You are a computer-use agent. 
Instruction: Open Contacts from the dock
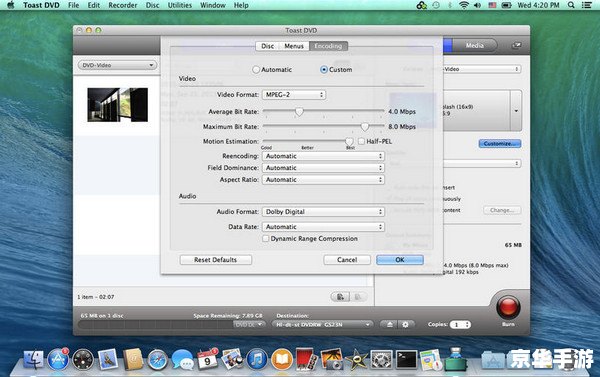click(x=132, y=360)
